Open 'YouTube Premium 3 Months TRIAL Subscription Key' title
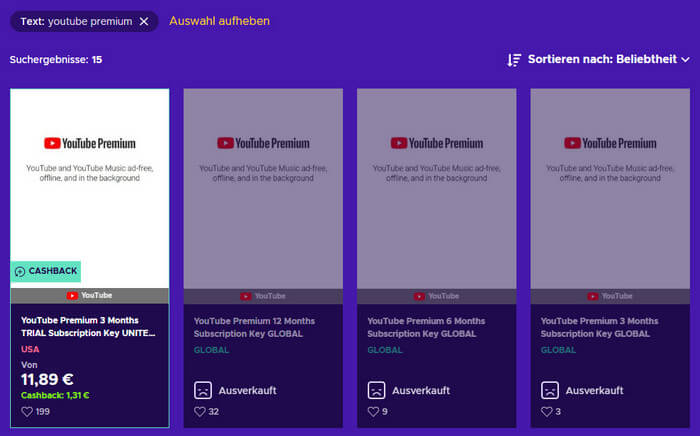700x436 pixels. click(88, 327)
